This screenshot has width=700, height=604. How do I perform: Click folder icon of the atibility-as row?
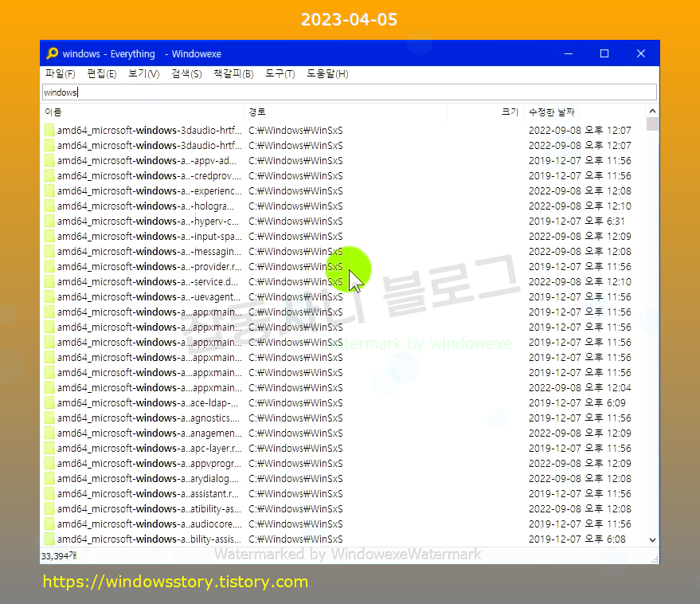click(49, 509)
